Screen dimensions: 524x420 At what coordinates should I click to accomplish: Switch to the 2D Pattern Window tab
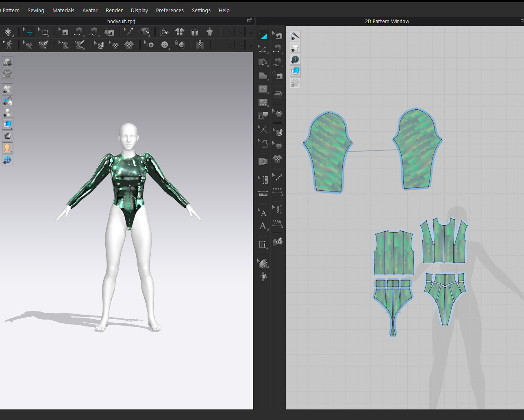(x=387, y=21)
